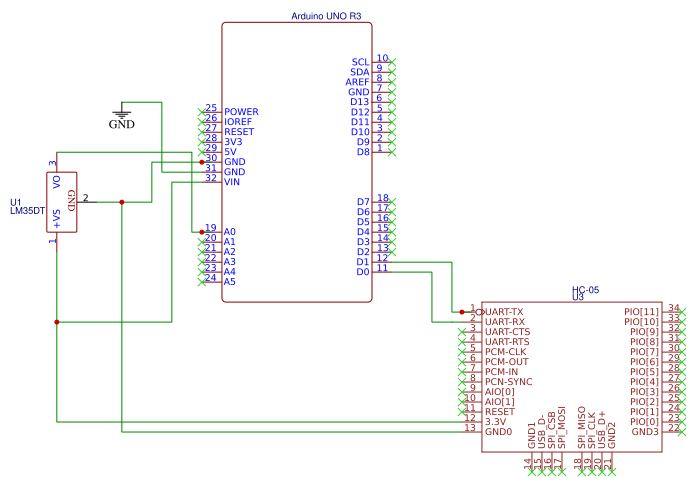696x486 pixels.
Task: Click the no-connect X on PIO[11] pin
Action: point(682,312)
